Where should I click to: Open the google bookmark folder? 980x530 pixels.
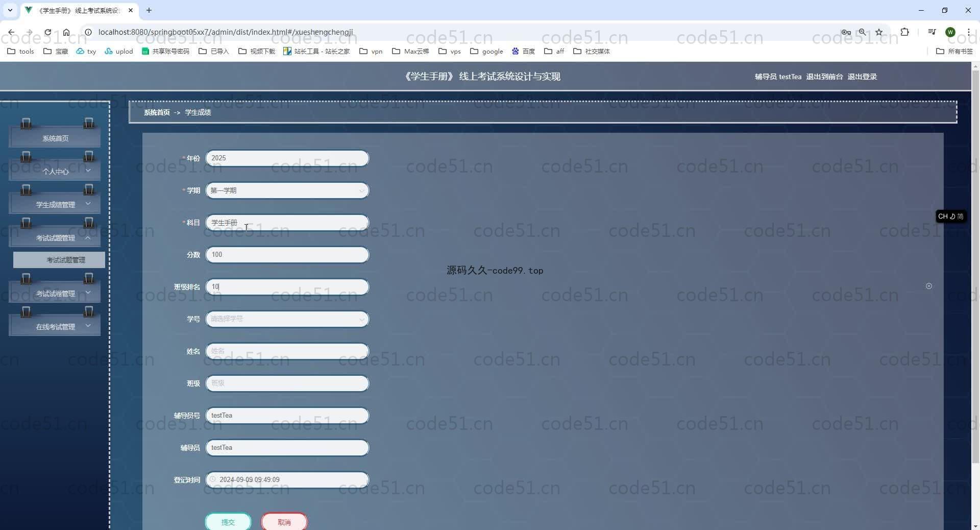tap(486, 51)
